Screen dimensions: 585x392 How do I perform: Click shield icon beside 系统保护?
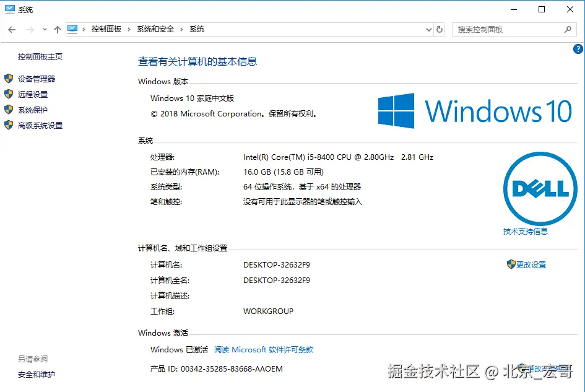pos(9,110)
